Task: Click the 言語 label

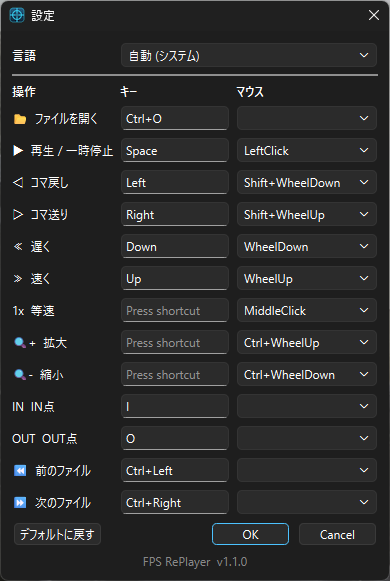Action: tap(24, 56)
